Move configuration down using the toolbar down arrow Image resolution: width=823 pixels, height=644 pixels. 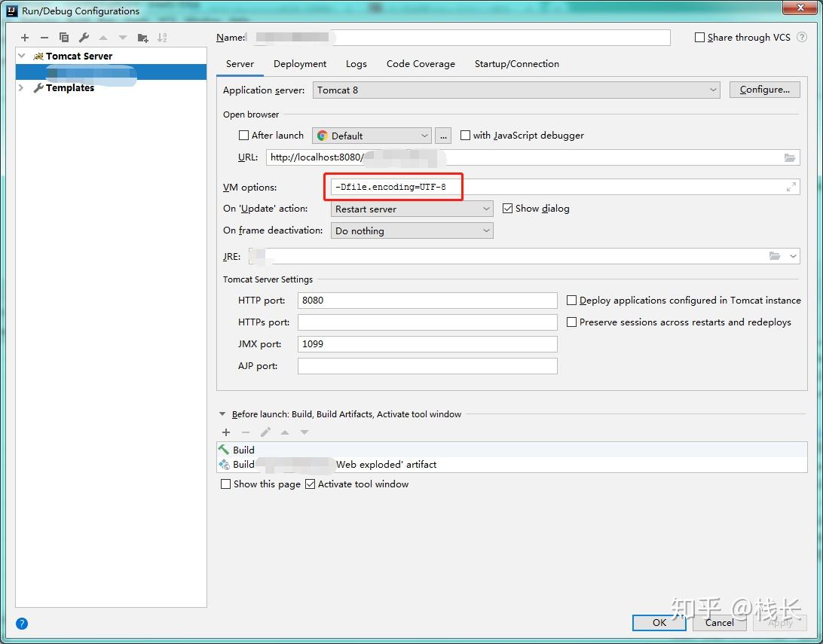(x=123, y=37)
